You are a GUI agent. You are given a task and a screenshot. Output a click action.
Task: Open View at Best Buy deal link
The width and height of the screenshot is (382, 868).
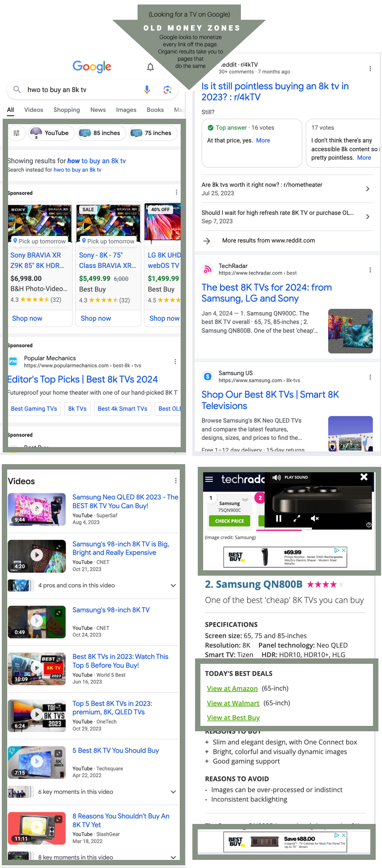pos(233,718)
